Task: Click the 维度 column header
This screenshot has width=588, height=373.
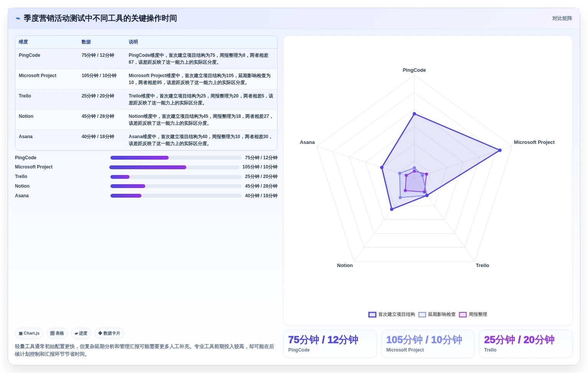Action: (x=23, y=42)
